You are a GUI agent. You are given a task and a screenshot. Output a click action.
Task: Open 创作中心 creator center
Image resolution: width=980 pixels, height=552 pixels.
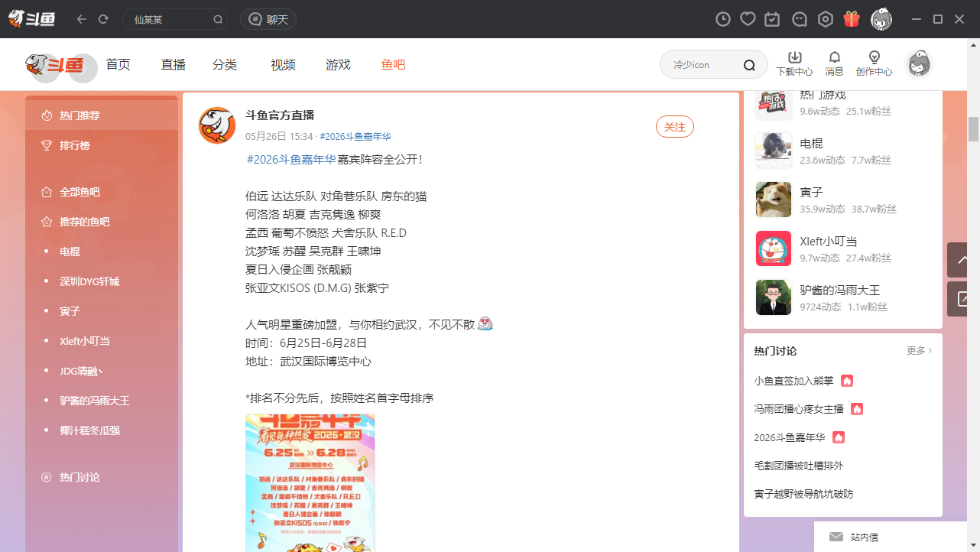(x=875, y=64)
